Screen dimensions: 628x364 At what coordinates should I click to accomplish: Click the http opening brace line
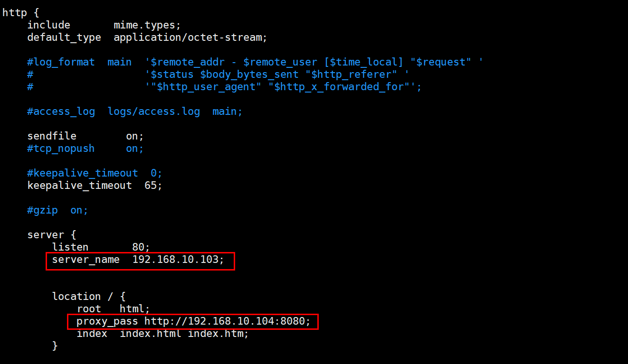click(x=20, y=13)
